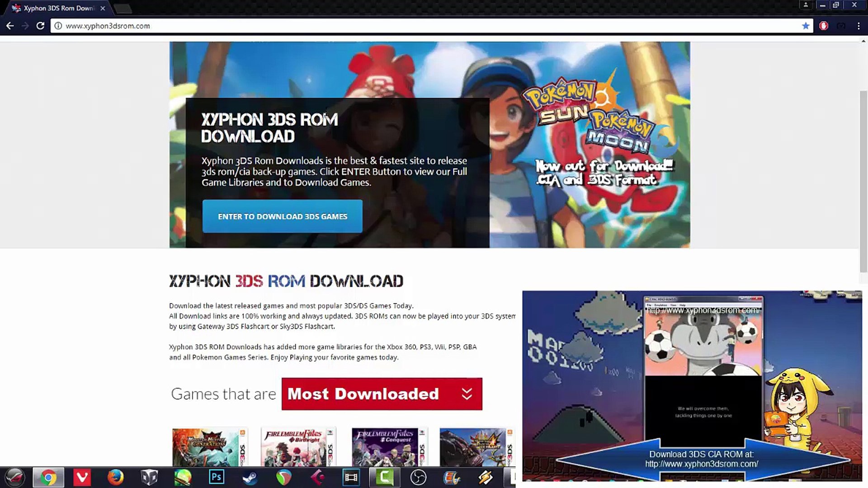Launch Firefox from taskbar
868x488 pixels.
[x=115, y=477]
